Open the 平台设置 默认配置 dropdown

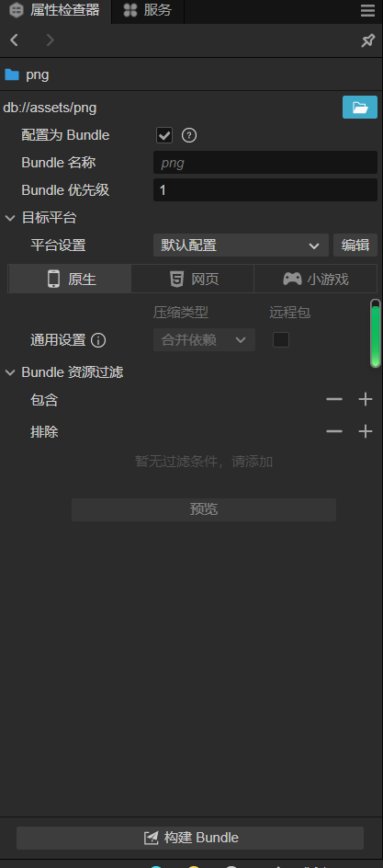pos(241,246)
